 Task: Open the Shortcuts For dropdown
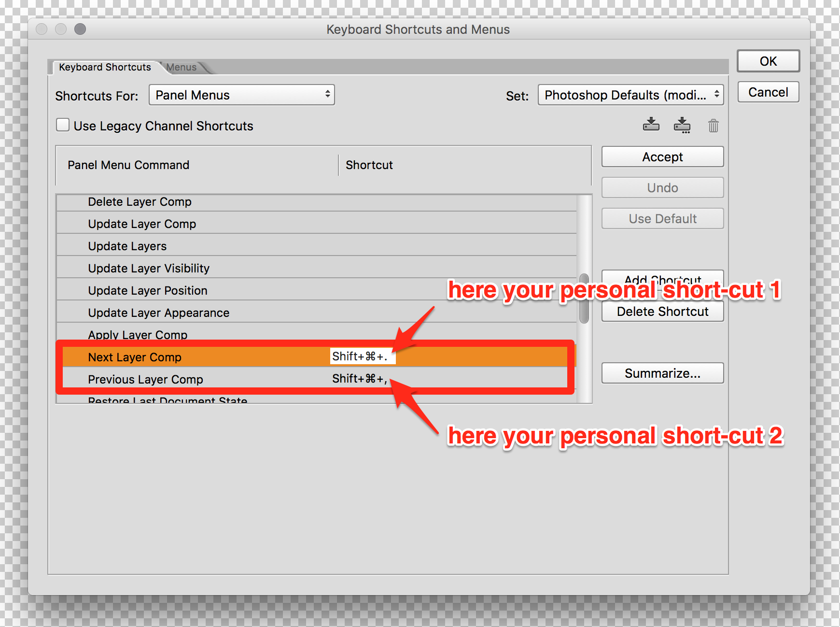point(241,95)
